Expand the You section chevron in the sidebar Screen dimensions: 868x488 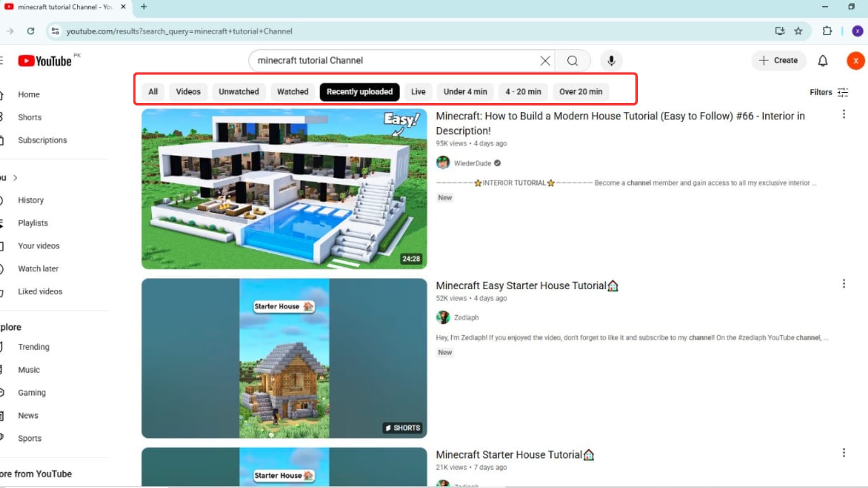click(15, 177)
